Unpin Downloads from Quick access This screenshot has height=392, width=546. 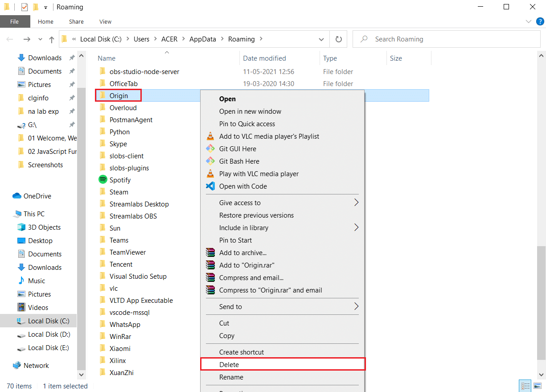click(x=72, y=58)
